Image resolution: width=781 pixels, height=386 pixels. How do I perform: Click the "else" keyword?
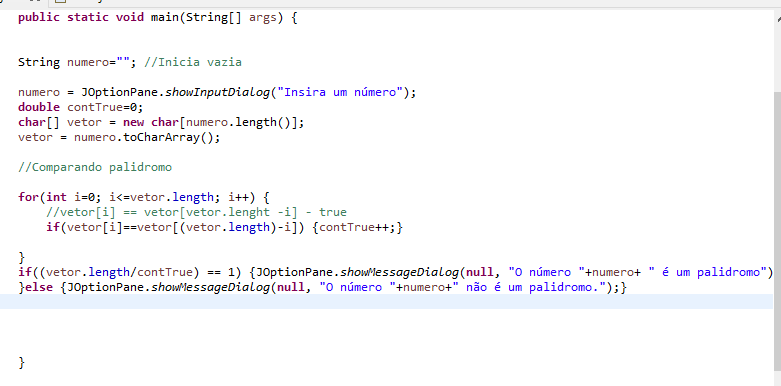pyautogui.click(x=39, y=287)
